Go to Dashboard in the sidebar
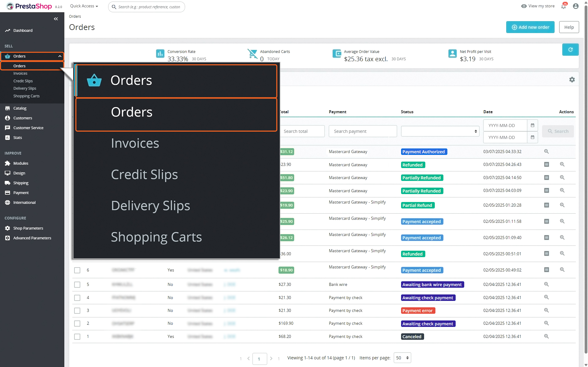 (23, 31)
